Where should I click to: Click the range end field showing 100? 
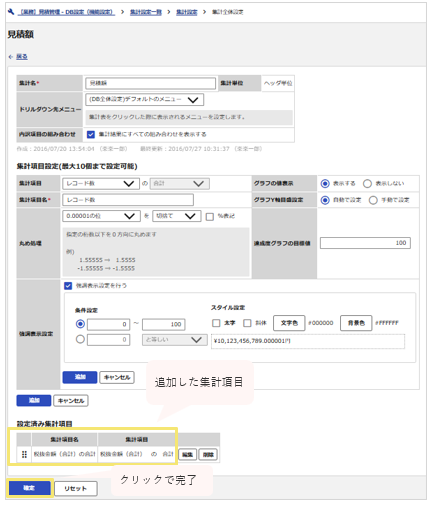coord(164,324)
